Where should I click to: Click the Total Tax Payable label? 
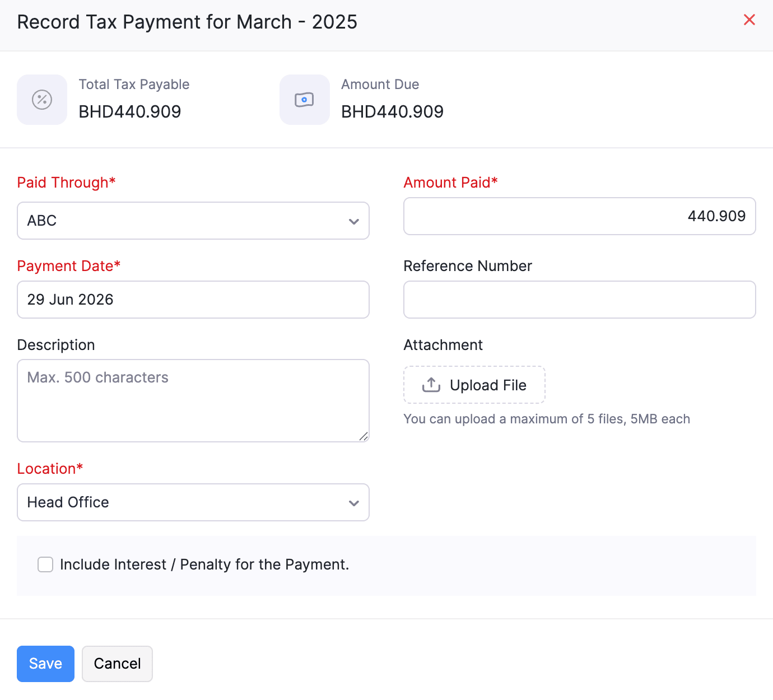point(134,85)
